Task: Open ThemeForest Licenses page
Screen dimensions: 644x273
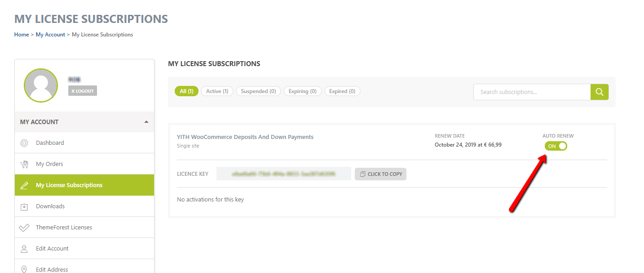Action: (x=84, y=228)
